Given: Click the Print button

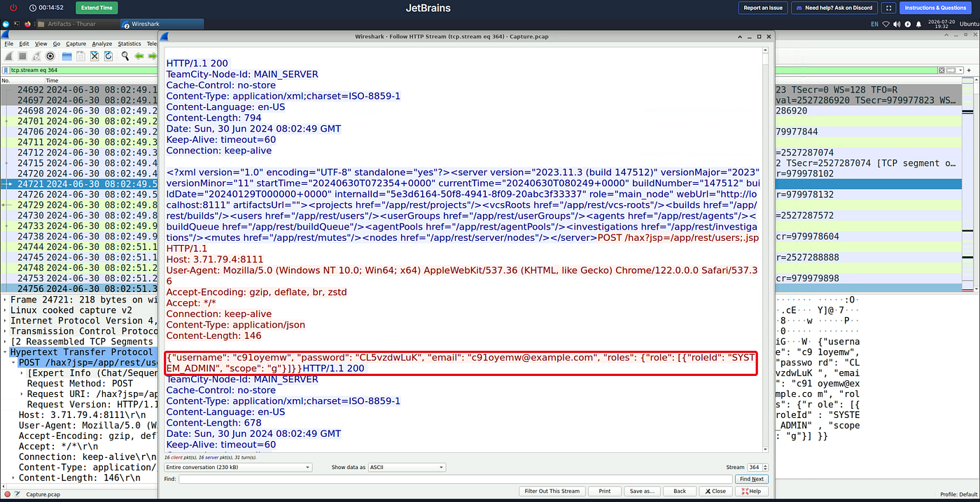Looking at the screenshot, I should click(x=604, y=491).
